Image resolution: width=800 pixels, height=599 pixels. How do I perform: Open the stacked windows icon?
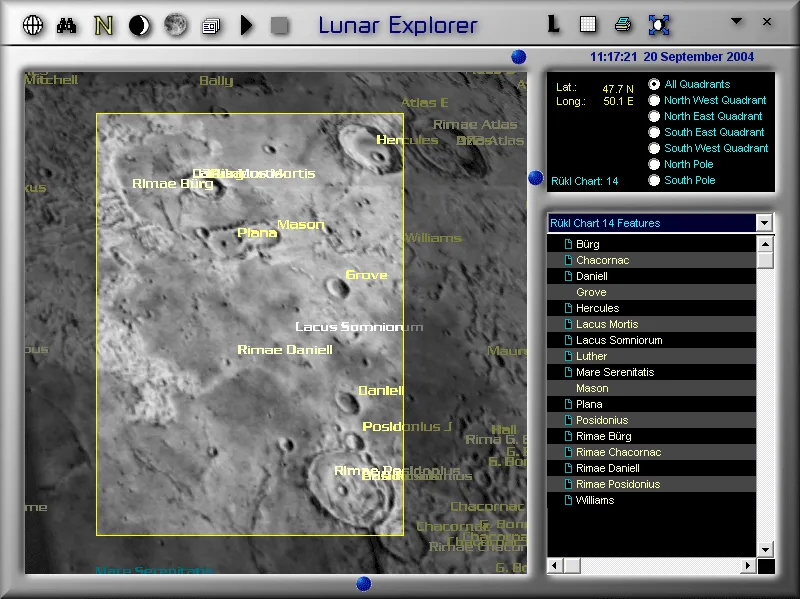point(211,26)
